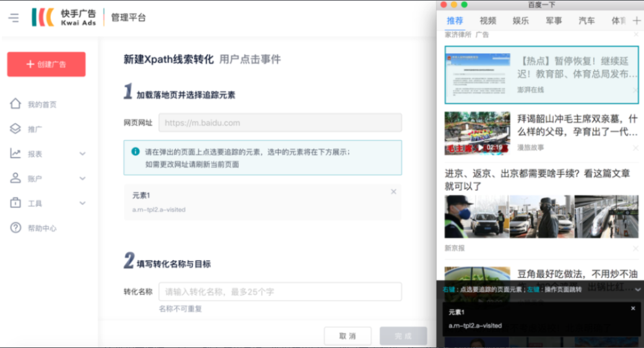
Task: Select the 推广 layers icon
Action: click(x=15, y=129)
